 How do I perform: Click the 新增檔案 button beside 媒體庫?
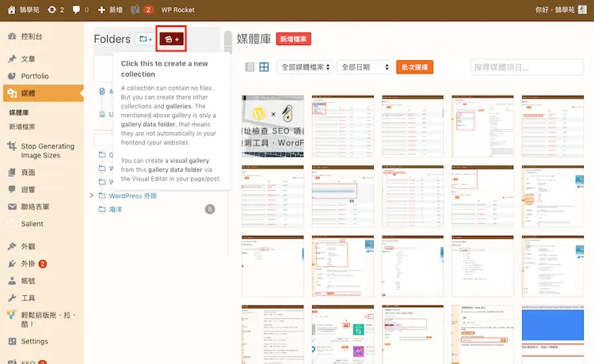[293, 39]
